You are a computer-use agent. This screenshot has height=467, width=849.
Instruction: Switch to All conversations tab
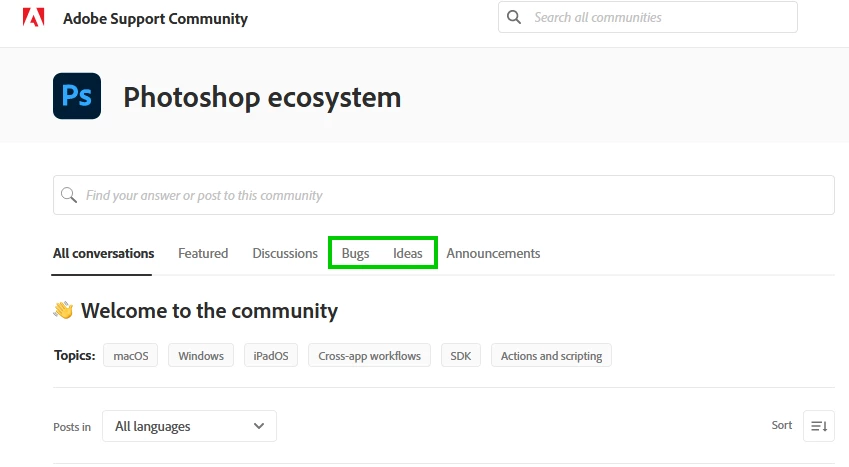(x=103, y=254)
